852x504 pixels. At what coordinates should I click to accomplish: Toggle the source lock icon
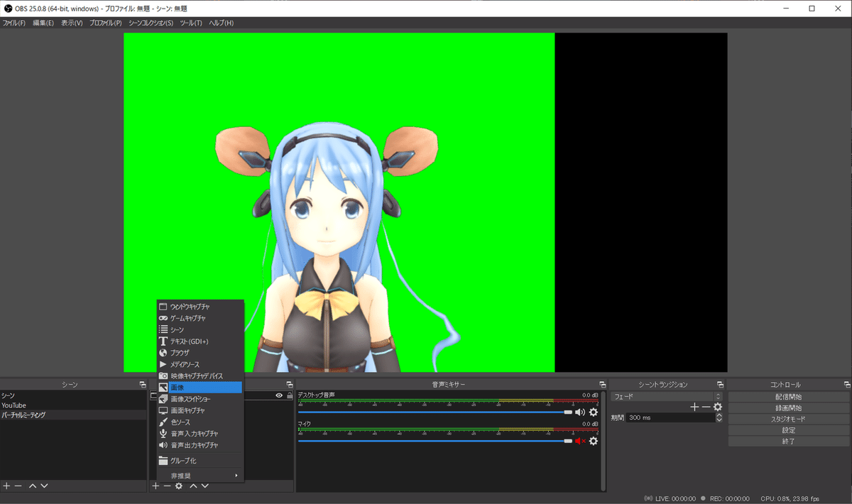pos(289,395)
